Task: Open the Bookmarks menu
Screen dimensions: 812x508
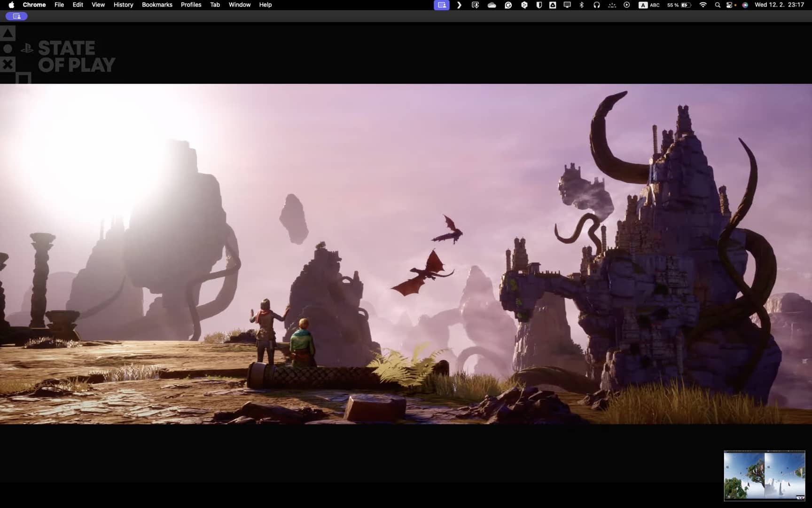Action: [x=157, y=5]
